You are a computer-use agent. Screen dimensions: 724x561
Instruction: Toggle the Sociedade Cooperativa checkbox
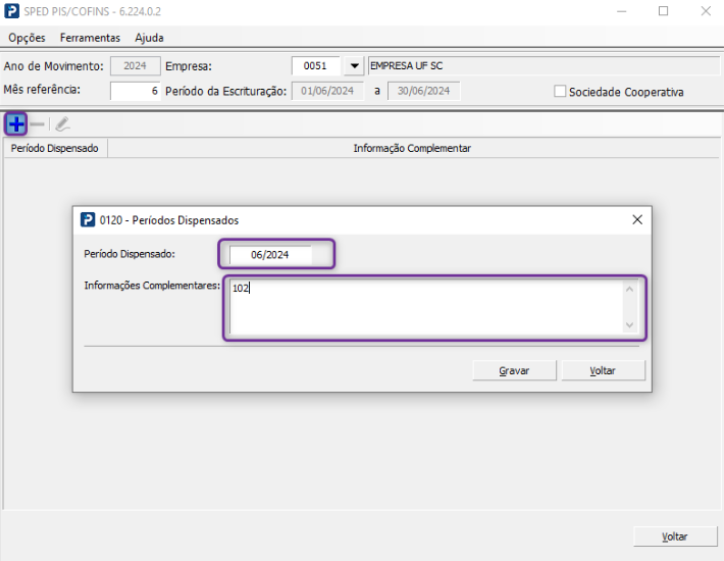[x=560, y=91]
